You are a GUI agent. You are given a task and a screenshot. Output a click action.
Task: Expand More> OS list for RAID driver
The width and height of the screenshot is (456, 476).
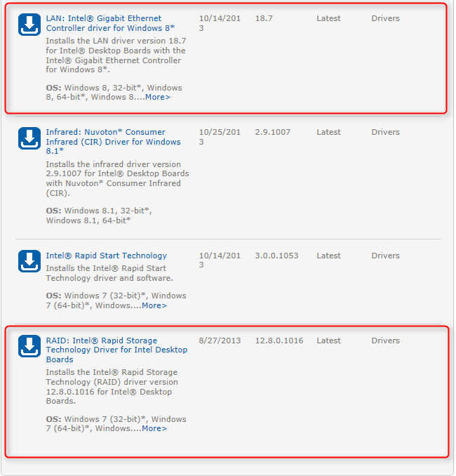click(154, 428)
